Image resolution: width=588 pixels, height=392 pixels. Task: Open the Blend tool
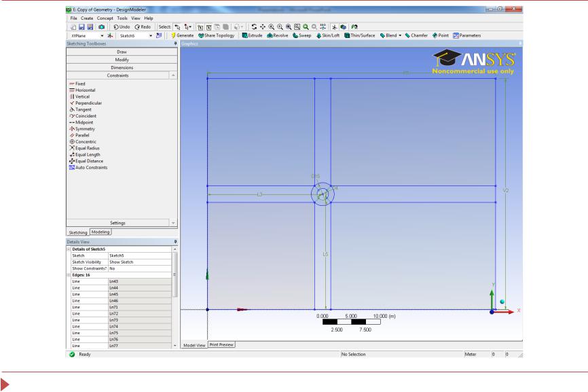(x=388, y=35)
